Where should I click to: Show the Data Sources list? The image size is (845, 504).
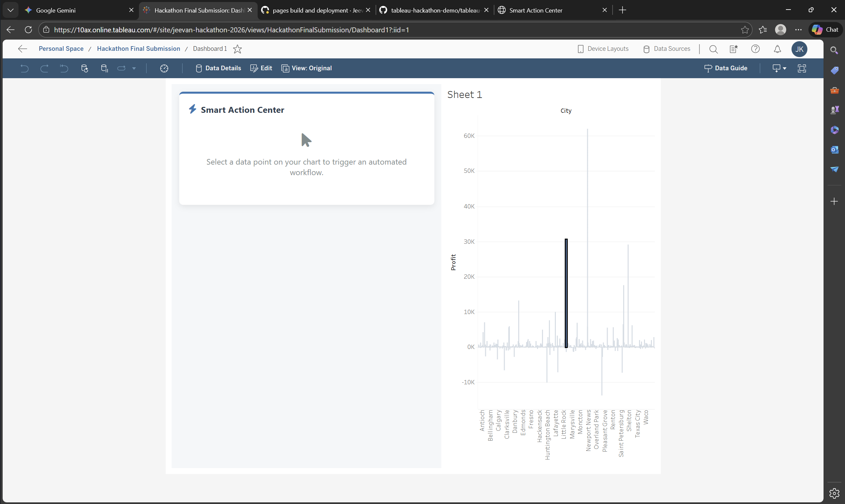pos(666,48)
